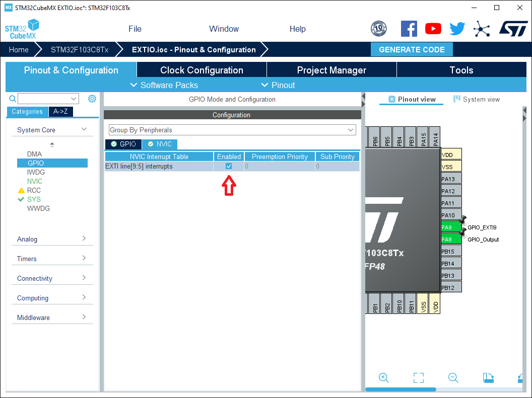
Task: Expand the Software Packs menu
Action: pos(164,85)
